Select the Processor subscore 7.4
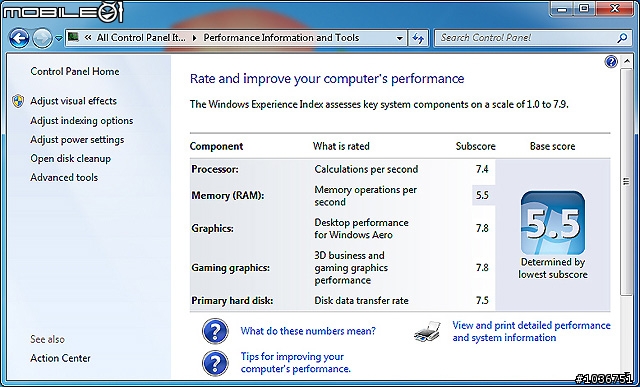The height and width of the screenshot is (387, 640). click(482, 169)
